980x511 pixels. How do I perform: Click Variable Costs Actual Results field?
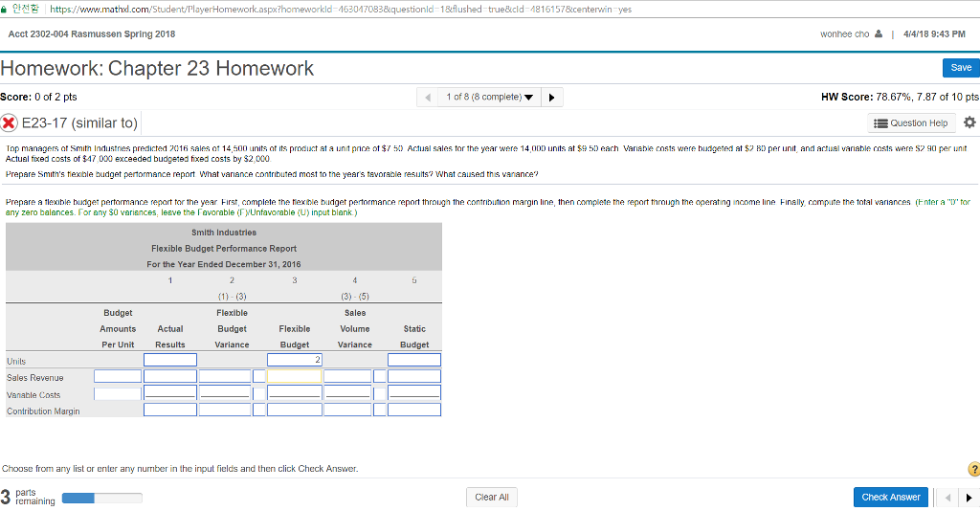click(170, 393)
